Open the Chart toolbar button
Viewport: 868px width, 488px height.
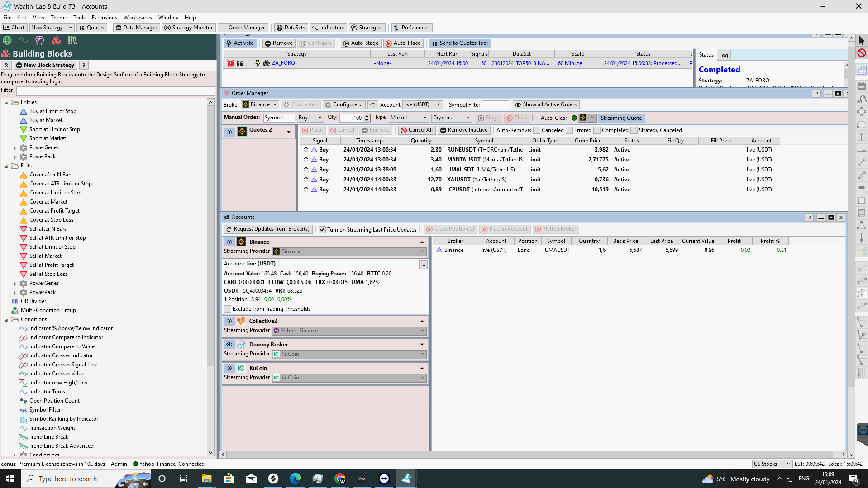point(14,28)
